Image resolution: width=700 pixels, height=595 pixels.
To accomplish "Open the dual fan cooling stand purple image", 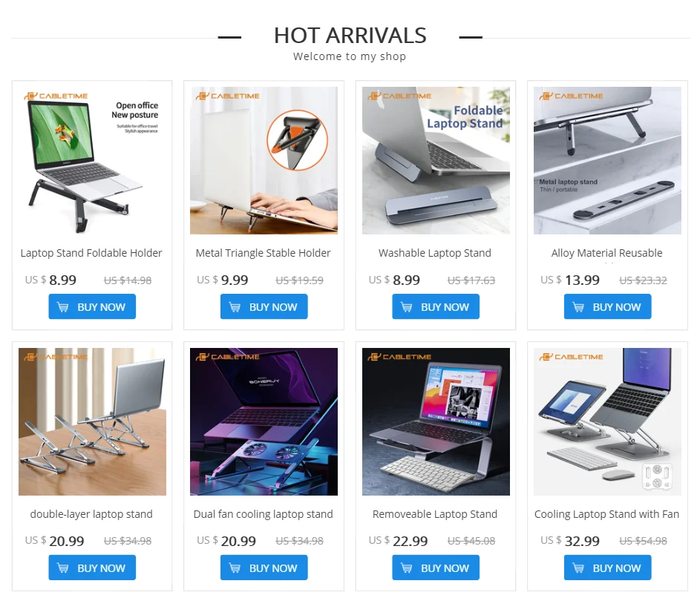I will [264, 421].
